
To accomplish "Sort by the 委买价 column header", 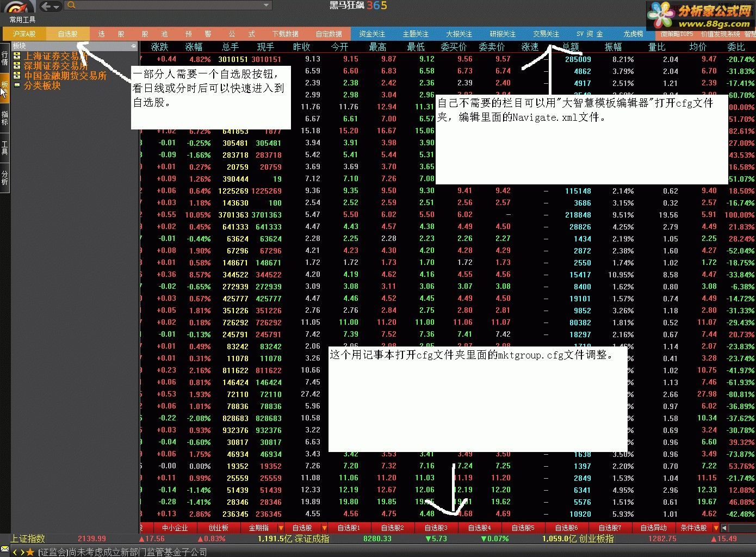I will [454, 47].
